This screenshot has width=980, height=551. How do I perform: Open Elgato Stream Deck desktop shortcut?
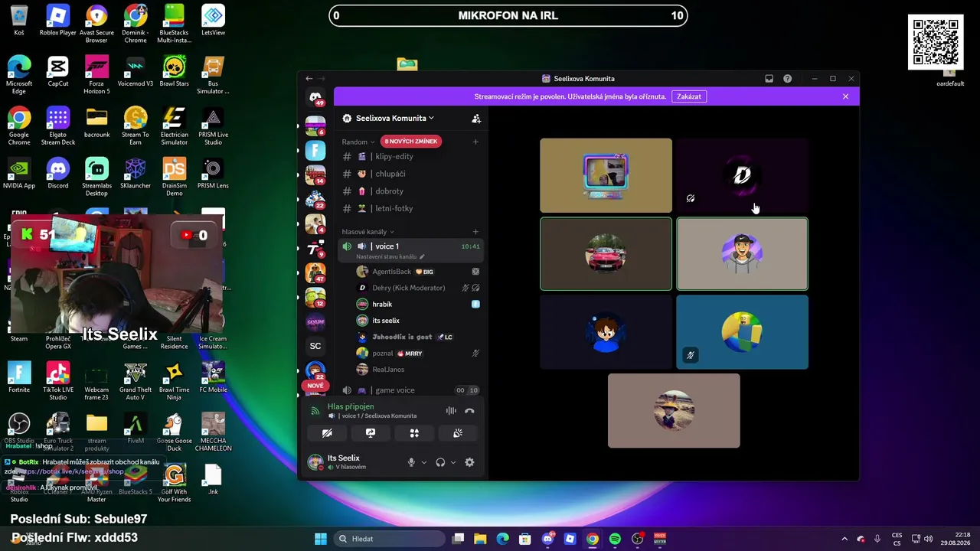click(x=58, y=126)
